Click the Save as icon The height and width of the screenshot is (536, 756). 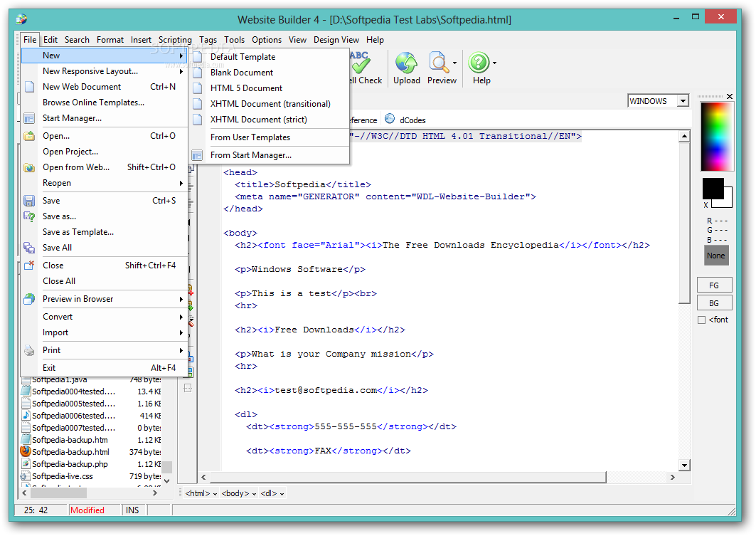pos(29,216)
